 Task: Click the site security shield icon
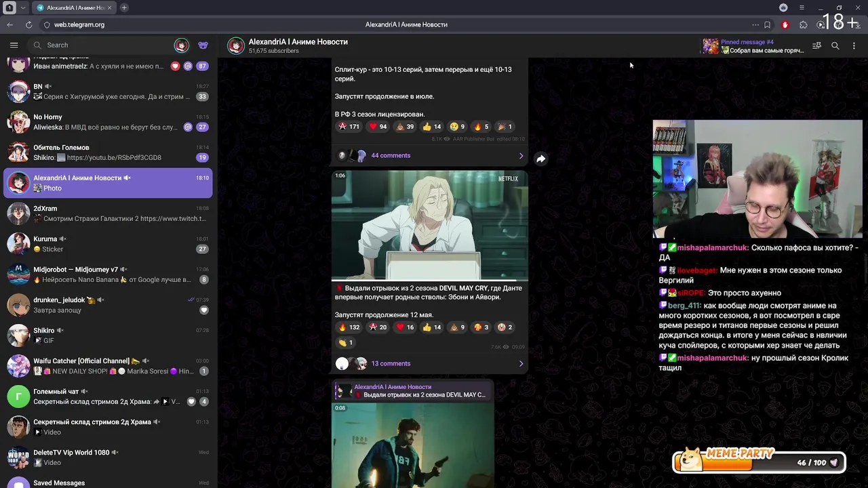point(47,24)
